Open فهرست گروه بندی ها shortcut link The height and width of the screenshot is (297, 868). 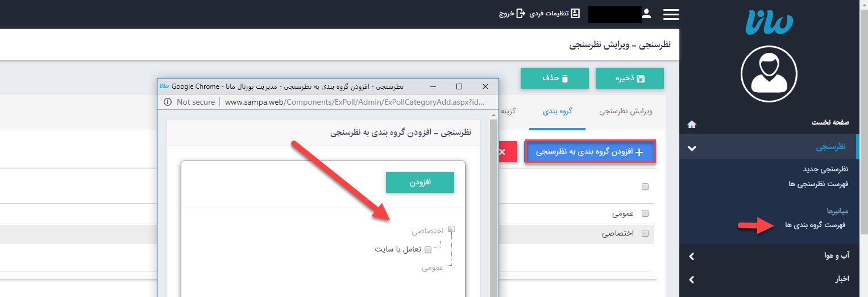click(x=815, y=225)
